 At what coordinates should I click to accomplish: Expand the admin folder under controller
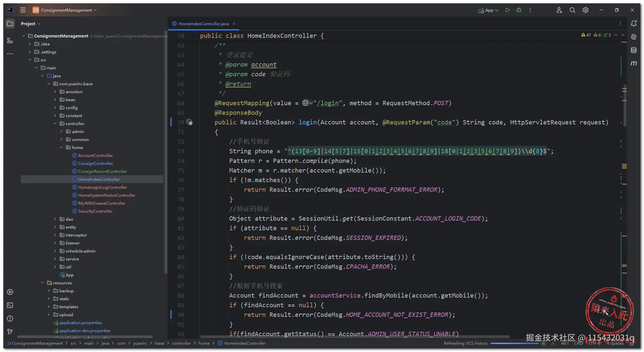click(61, 132)
